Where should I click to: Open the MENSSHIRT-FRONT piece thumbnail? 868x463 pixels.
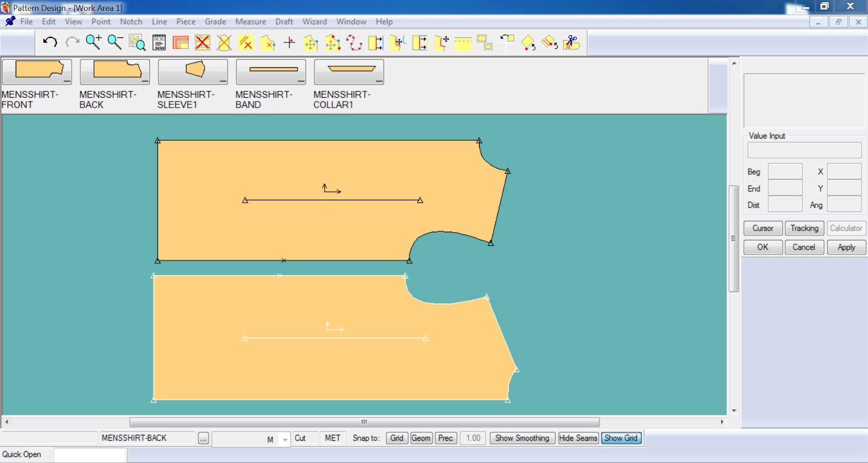(x=37, y=72)
